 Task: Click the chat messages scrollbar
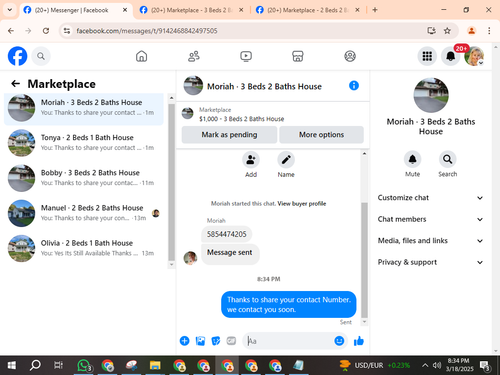(x=364, y=259)
